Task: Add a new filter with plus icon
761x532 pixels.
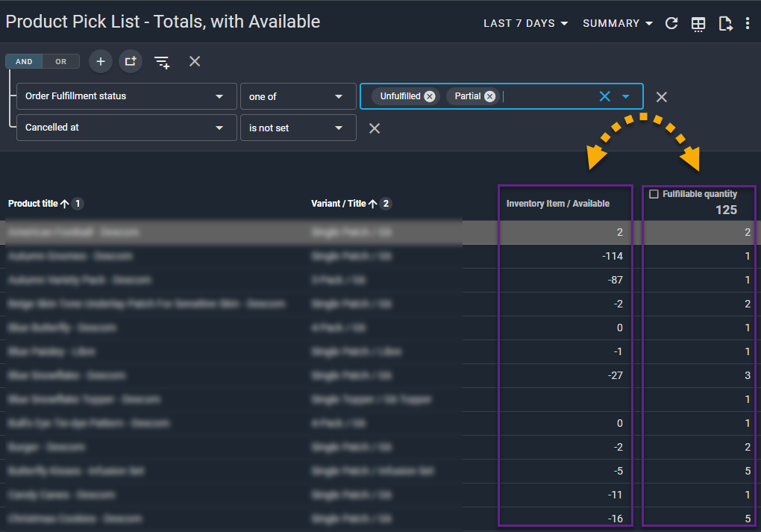Action: pos(101,61)
